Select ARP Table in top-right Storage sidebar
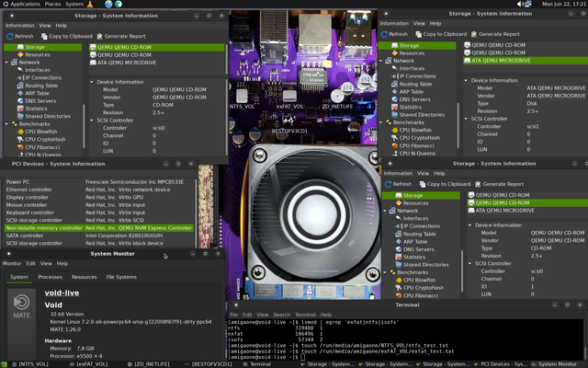This screenshot has width=588, height=368. 412,92
